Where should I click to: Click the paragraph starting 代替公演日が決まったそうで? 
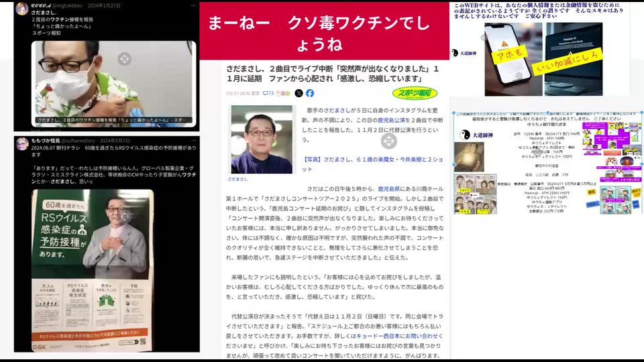click(x=334, y=336)
